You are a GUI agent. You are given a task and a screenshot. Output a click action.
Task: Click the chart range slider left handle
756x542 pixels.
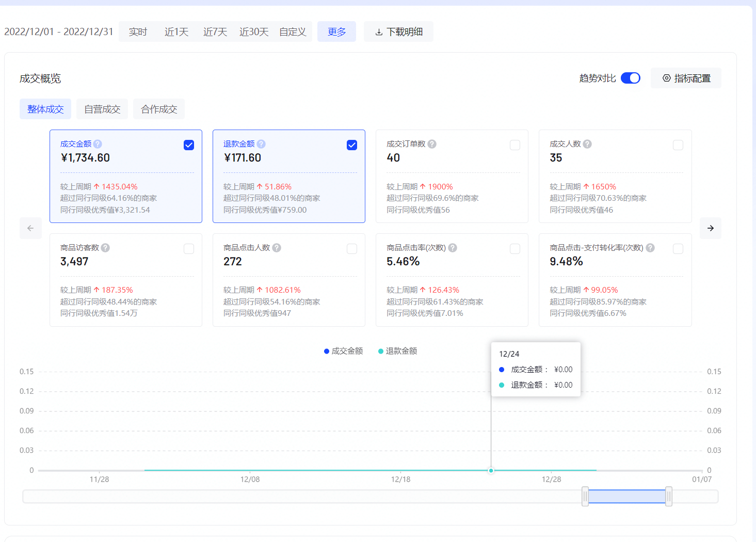(x=585, y=497)
